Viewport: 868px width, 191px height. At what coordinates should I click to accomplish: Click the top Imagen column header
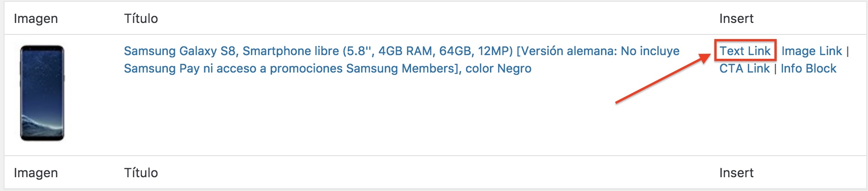[x=36, y=18]
